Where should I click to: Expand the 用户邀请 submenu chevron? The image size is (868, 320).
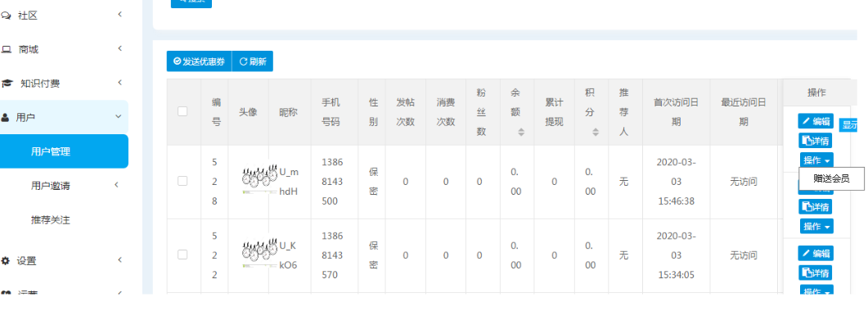click(117, 185)
